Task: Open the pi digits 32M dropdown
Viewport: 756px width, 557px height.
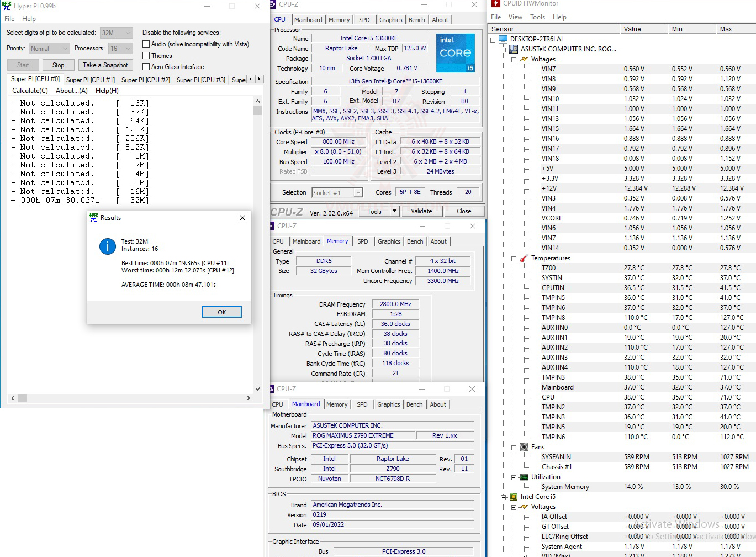Action: (117, 33)
